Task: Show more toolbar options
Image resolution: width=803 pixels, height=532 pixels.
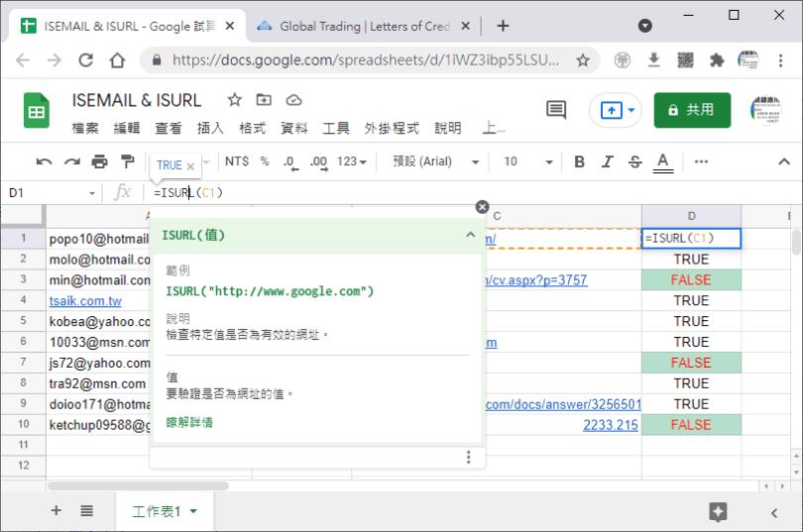Action: (701, 161)
